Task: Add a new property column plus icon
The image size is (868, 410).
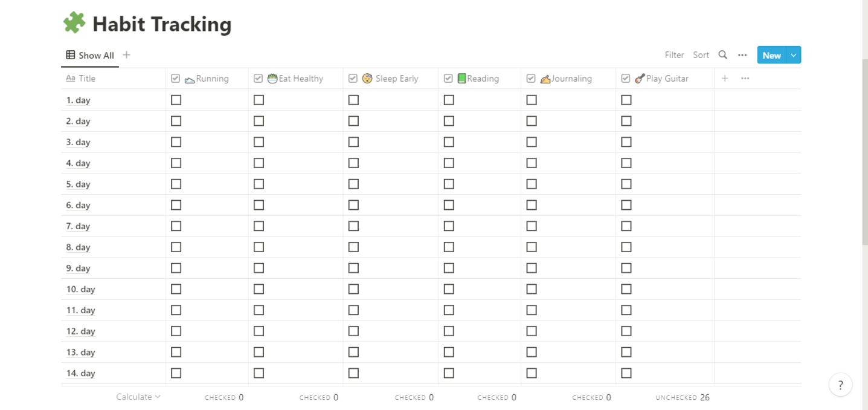Action: 725,79
